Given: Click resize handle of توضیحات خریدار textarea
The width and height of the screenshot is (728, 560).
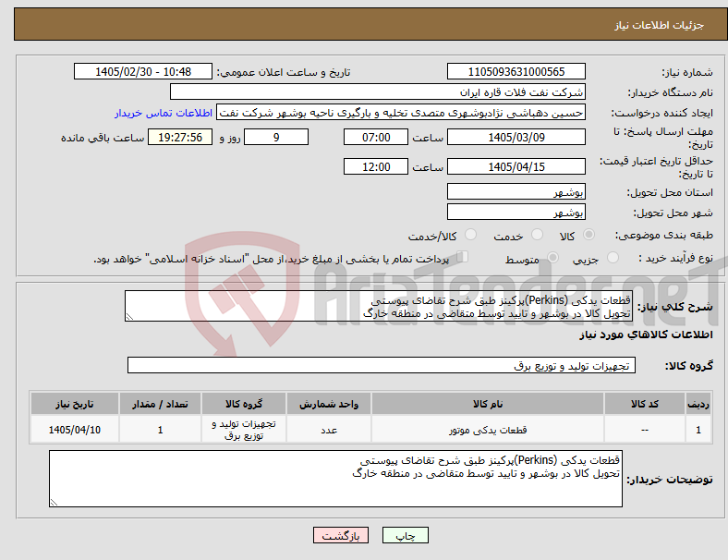Looking at the screenshot, I should point(54,503).
